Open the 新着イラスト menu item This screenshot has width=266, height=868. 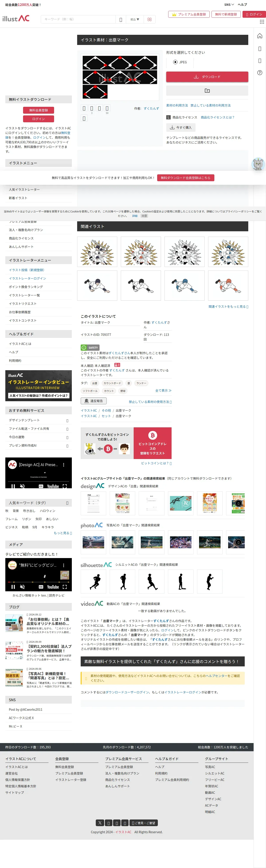pos(18,198)
